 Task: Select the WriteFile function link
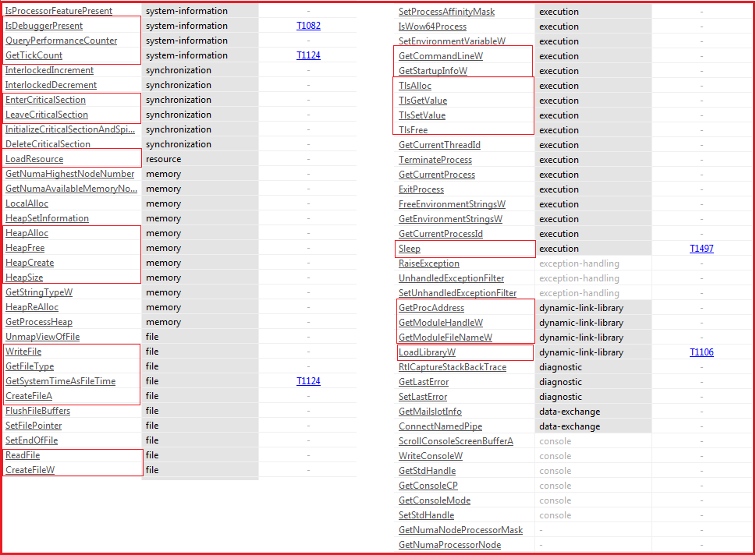tap(23, 352)
